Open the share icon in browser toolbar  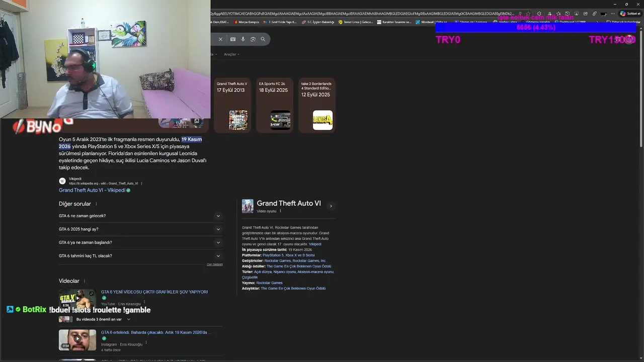click(586, 14)
